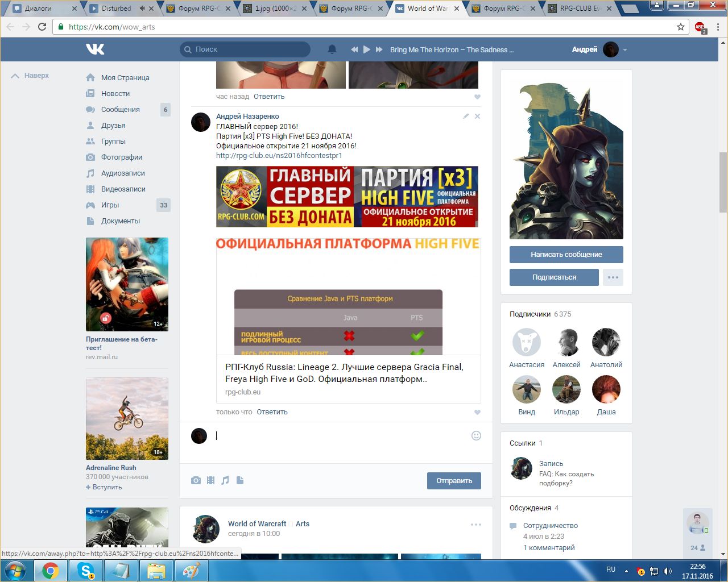Open РПГ-Клуб Russia link preview title

point(344,373)
